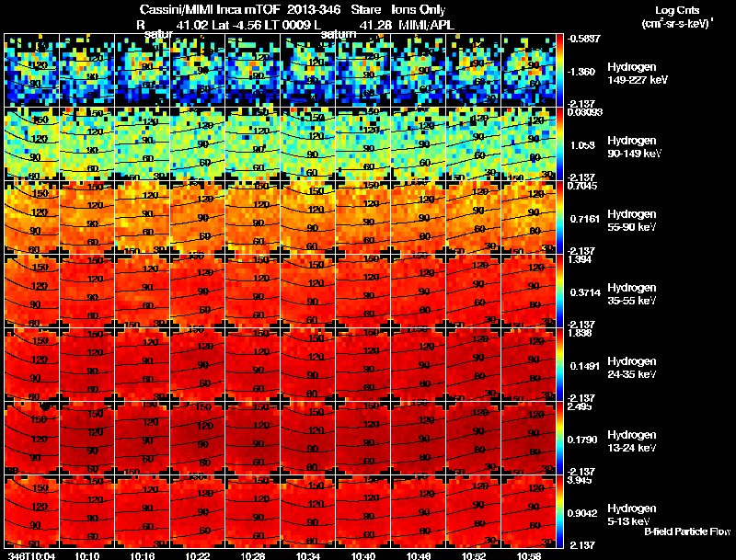Screen dimensions: 736x560
Task: Click the '0.3714' color scale value
Action: tap(585, 292)
